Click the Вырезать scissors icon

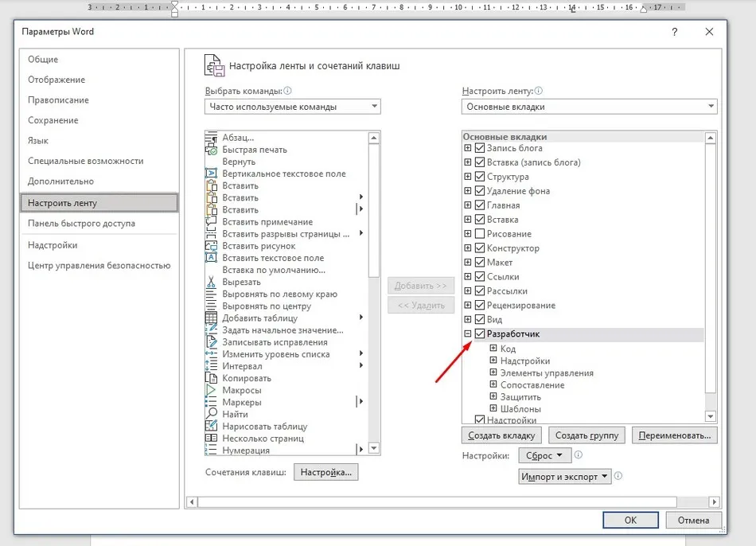(x=211, y=283)
